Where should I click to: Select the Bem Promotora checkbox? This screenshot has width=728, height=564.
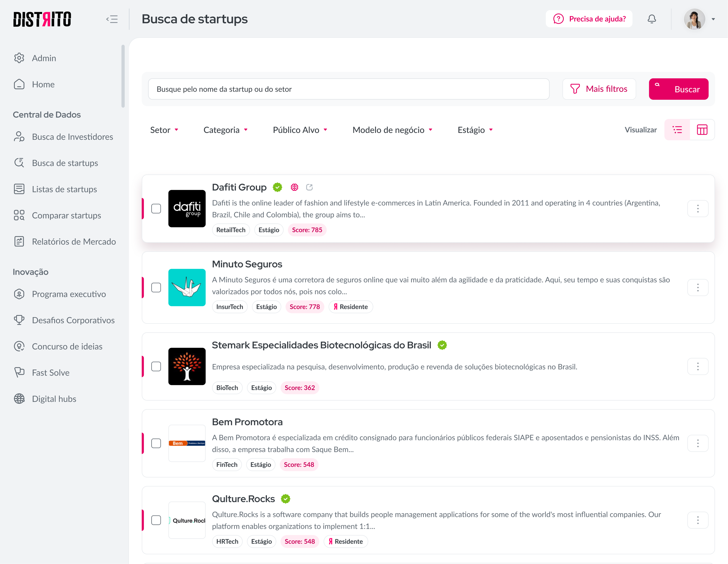[156, 443]
